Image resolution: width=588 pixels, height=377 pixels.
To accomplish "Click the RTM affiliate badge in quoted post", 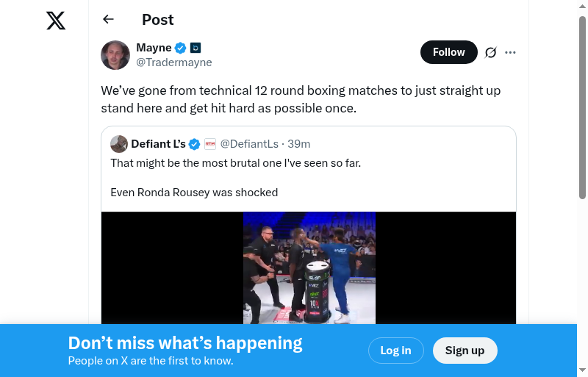I will [210, 144].
